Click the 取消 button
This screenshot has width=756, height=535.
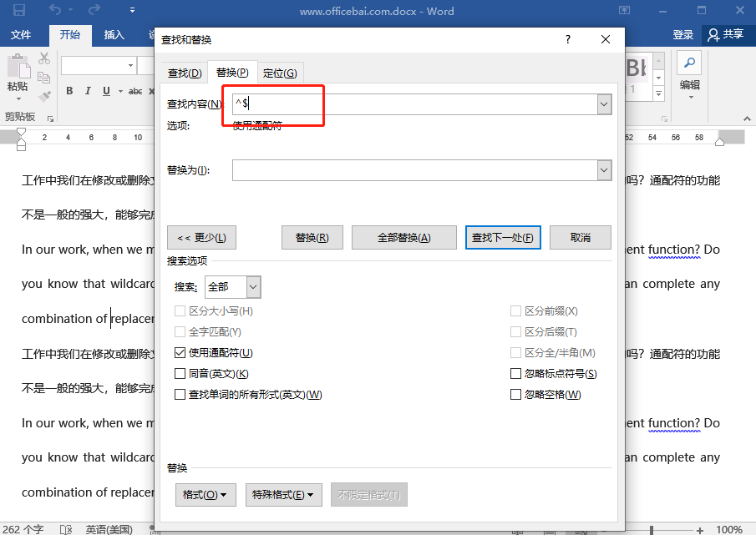point(581,237)
